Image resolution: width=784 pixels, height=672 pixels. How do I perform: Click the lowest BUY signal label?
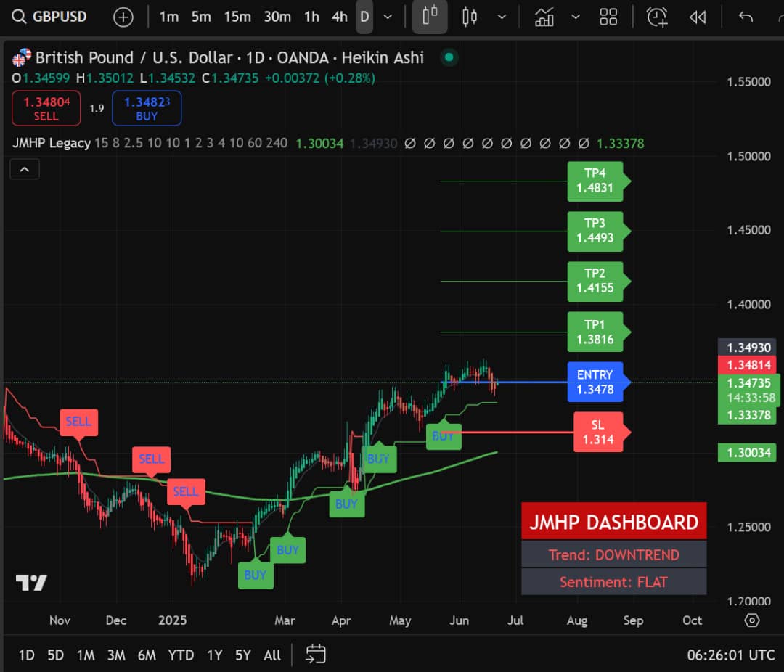tap(256, 575)
